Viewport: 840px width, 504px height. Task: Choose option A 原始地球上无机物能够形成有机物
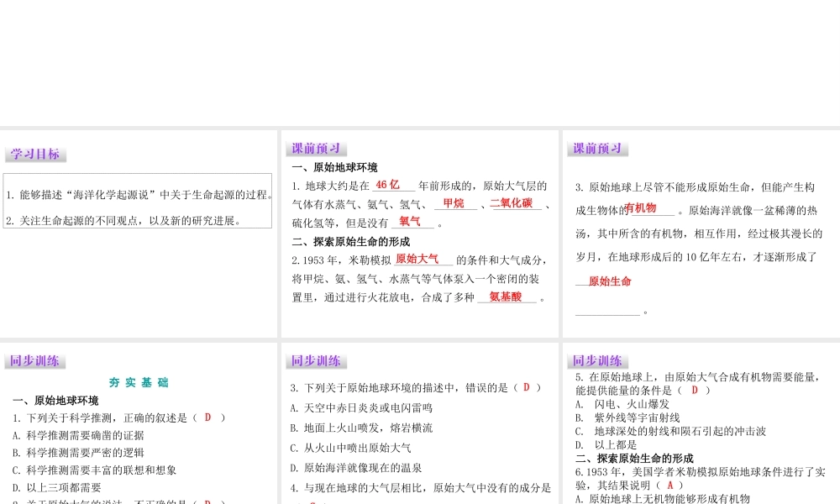point(663,499)
